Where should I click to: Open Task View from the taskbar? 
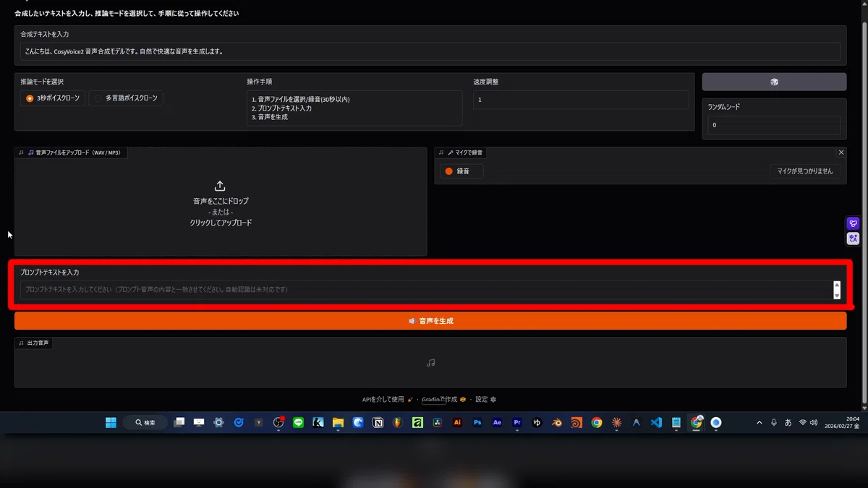click(x=179, y=423)
